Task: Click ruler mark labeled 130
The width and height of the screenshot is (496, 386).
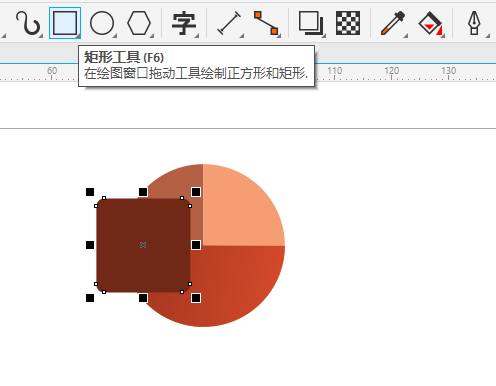Action: 448,71
